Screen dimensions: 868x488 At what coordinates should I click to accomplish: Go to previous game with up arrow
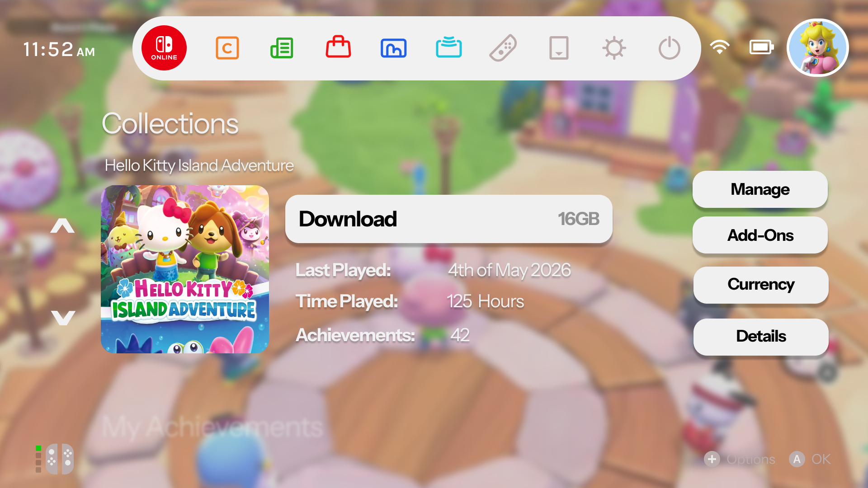62,225
